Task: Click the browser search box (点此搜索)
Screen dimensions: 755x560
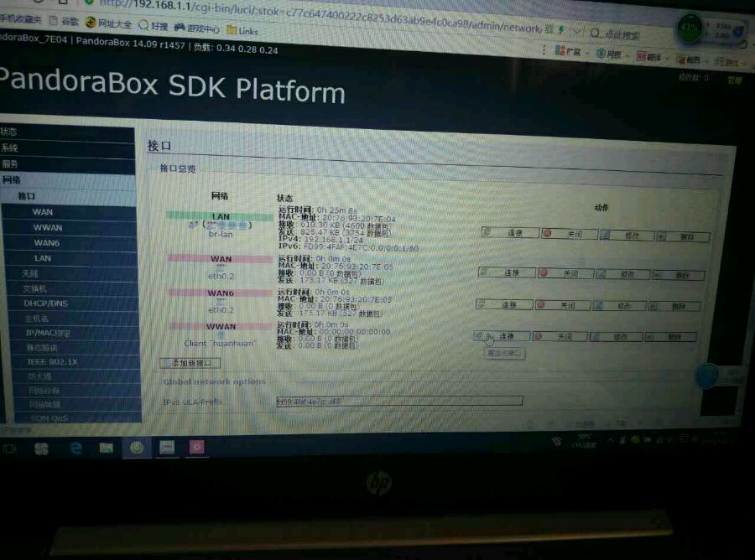Action: 622,34
